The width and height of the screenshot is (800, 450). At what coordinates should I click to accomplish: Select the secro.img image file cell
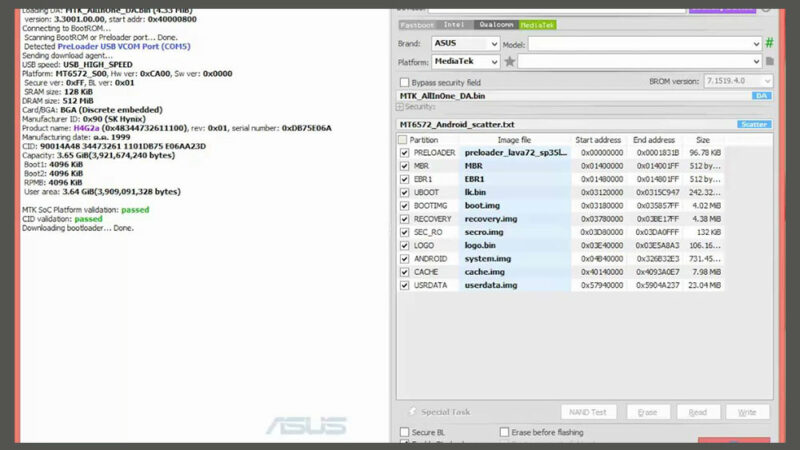pyautogui.click(x=515, y=232)
